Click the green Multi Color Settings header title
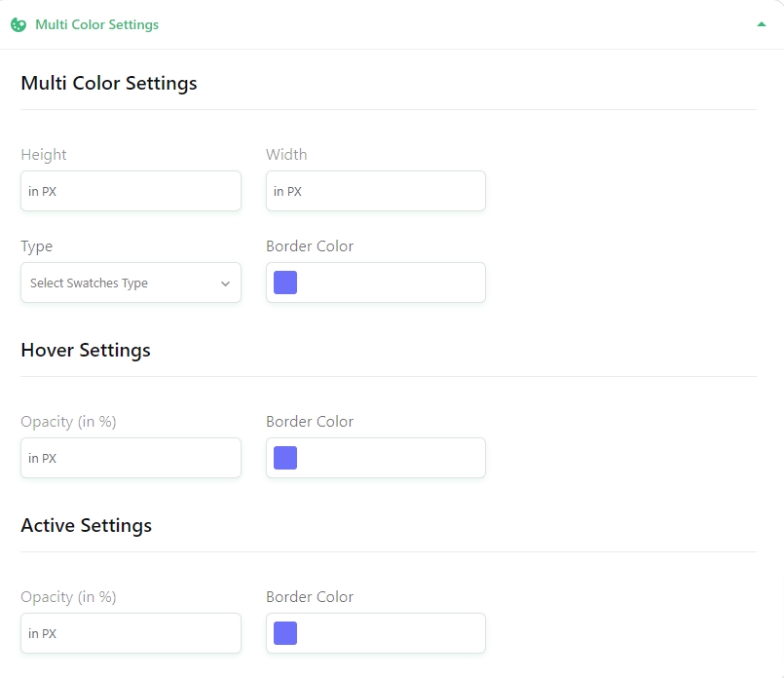This screenshot has height=678, width=784. [x=97, y=24]
